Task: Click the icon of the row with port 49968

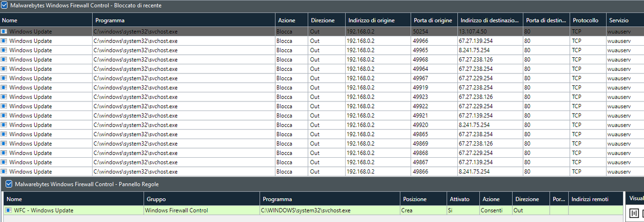Action: 4,60
